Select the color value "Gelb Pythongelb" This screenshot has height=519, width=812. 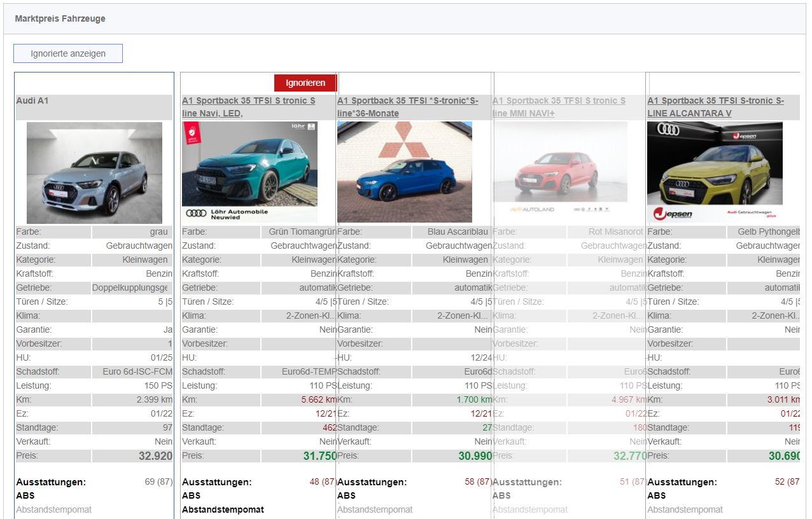pyautogui.click(x=769, y=232)
